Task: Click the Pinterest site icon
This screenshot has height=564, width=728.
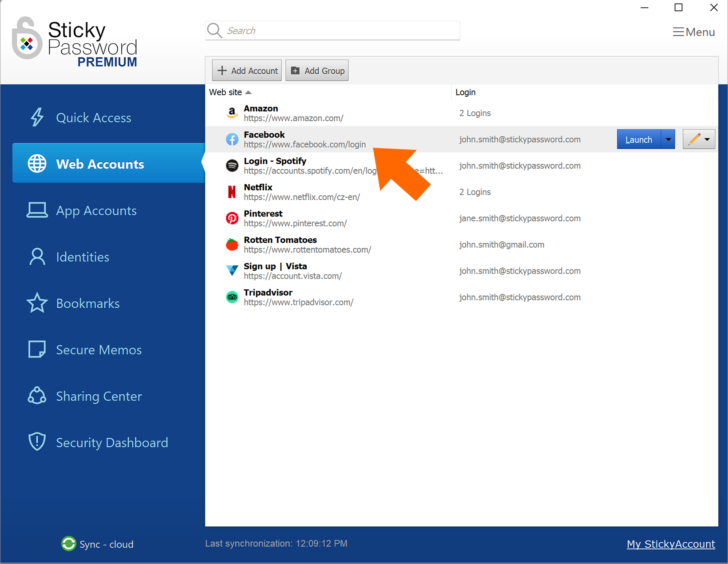Action: pos(232,218)
